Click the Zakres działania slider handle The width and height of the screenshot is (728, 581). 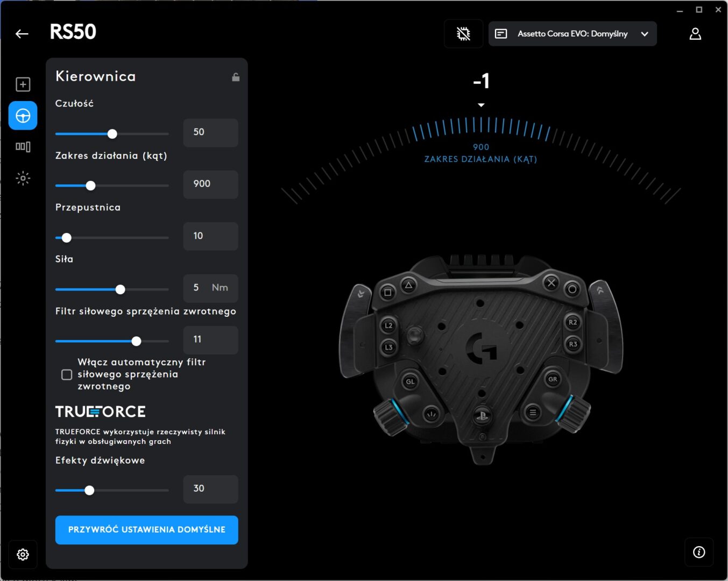(91, 186)
